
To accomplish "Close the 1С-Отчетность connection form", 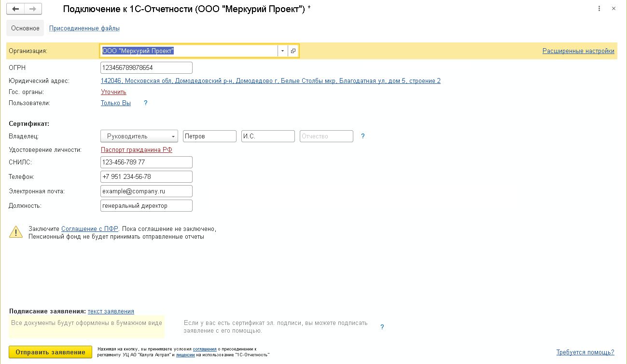I will [614, 9].
